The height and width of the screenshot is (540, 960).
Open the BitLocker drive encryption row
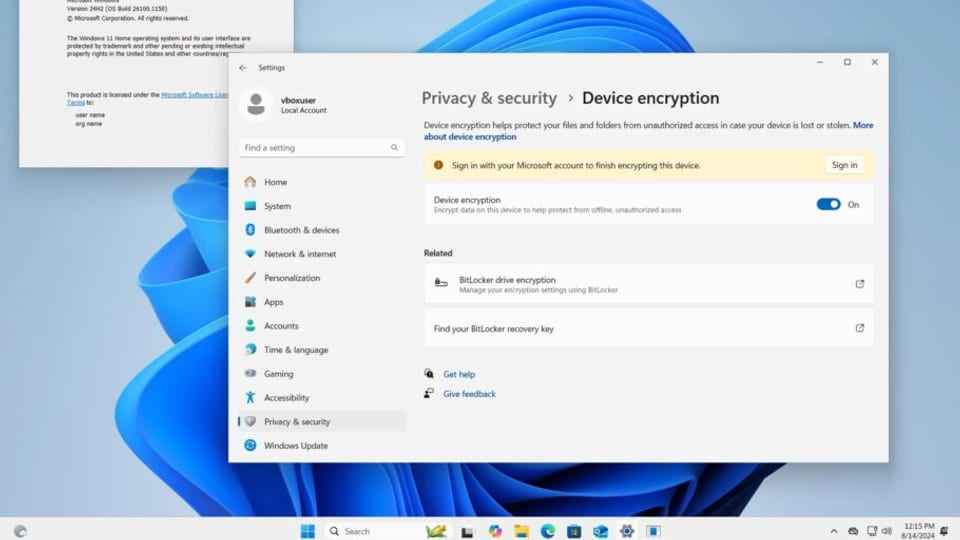(x=649, y=284)
